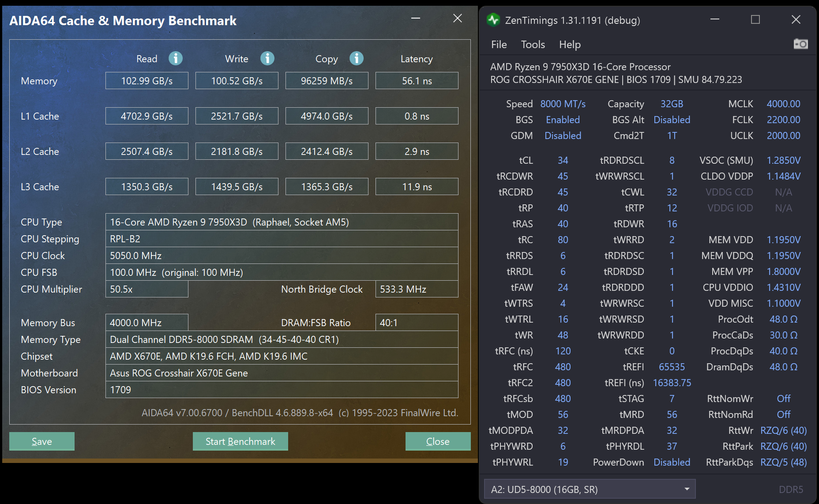Click MEM VPP value 1.8000V
This screenshot has height=504, width=819.
[783, 271]
